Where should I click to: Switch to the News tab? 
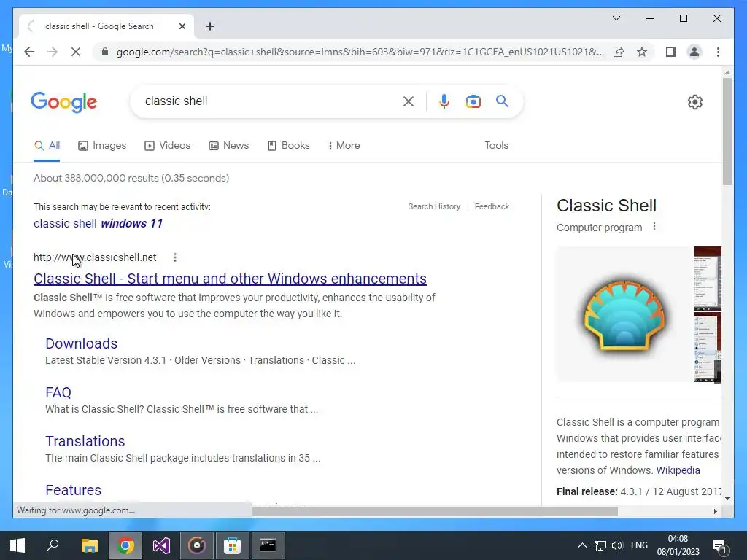coord(228,146)
